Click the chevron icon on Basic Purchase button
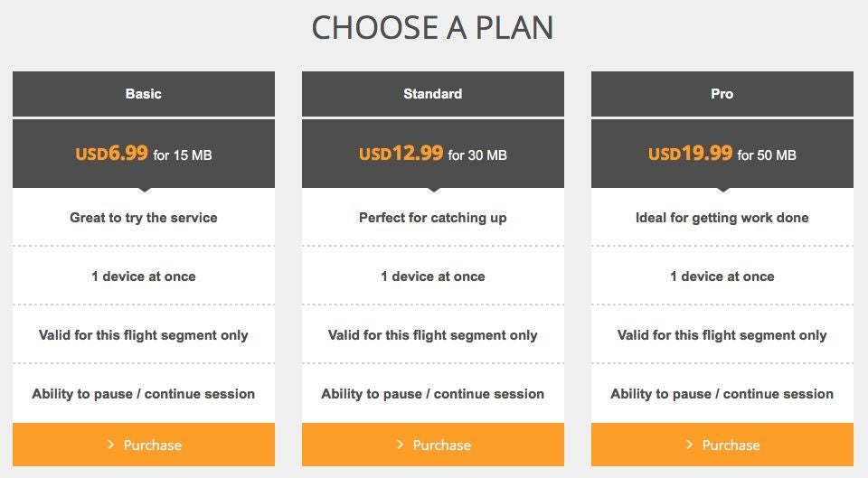 (110, 445)
